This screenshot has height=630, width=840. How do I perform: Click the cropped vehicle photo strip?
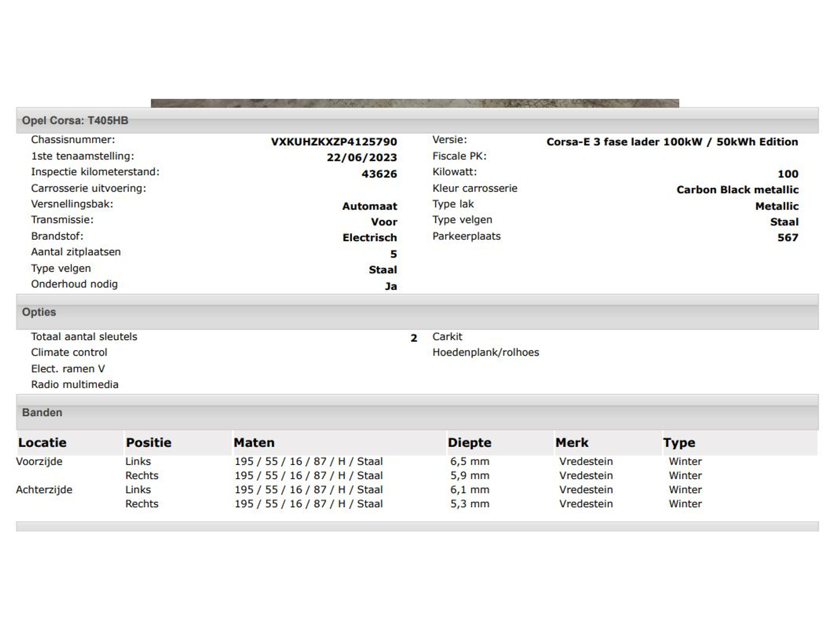coord(415,103)
